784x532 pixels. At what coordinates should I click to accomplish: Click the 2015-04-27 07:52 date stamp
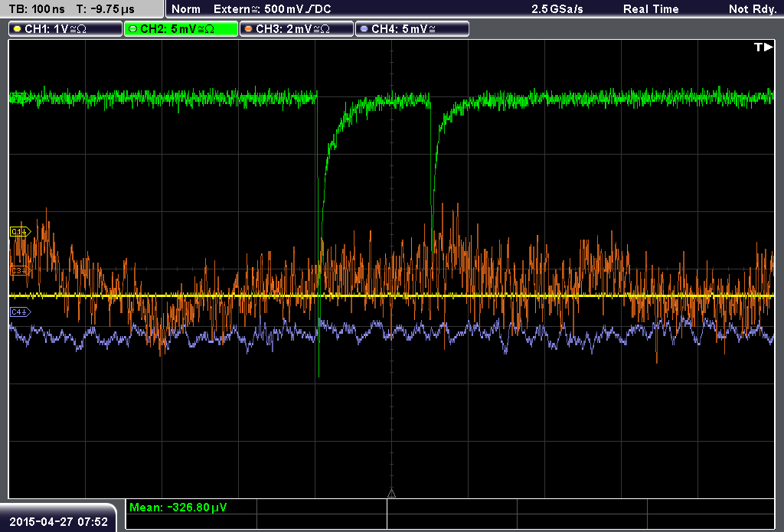(x=58, y=521)
